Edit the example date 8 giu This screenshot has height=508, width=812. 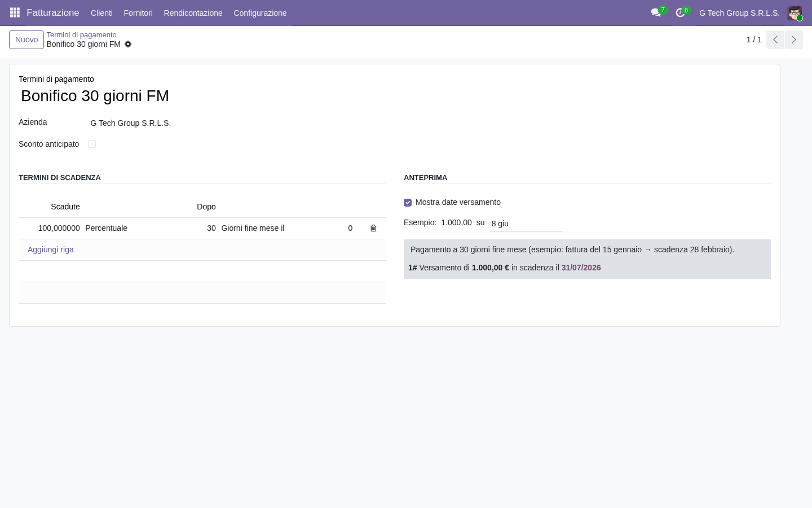[526, 224]
